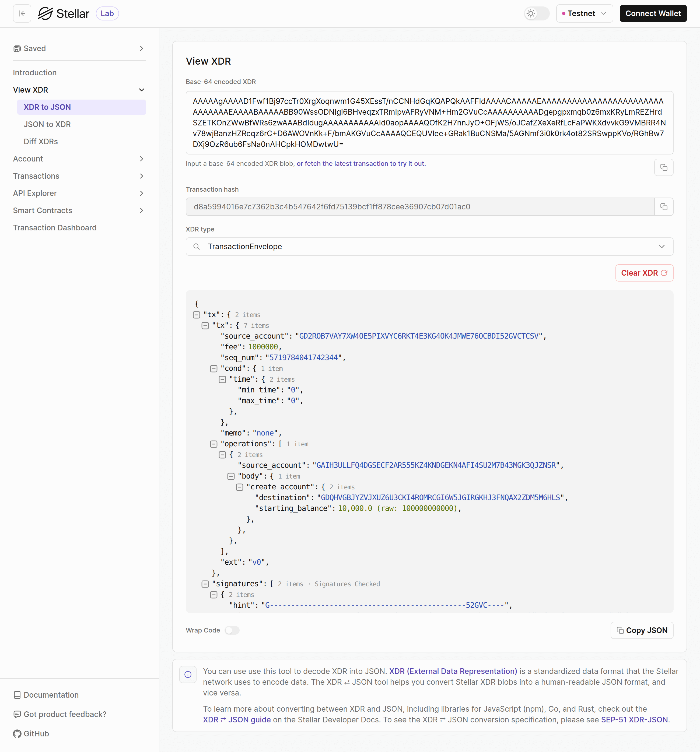This screenshot has width=700, height=752.
Task: Collapse the operations node in JSON output
Action: point(214,444)
